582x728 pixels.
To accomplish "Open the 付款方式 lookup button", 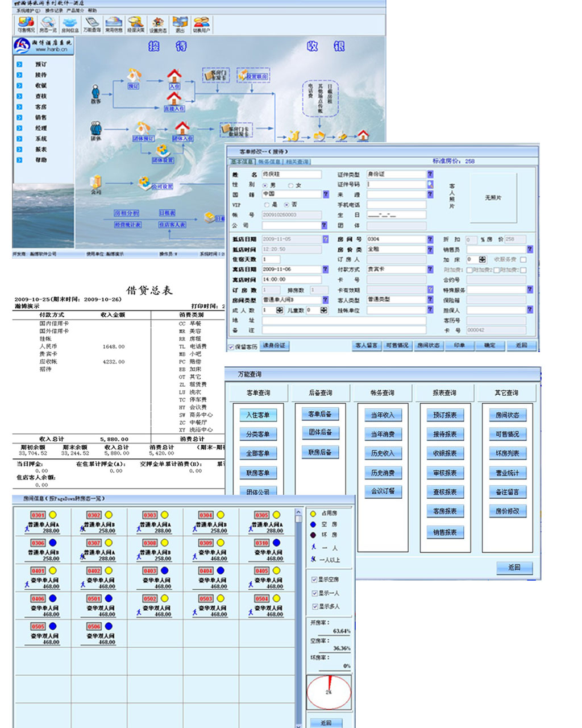I will pyautogui.click(x=430, y=269).
